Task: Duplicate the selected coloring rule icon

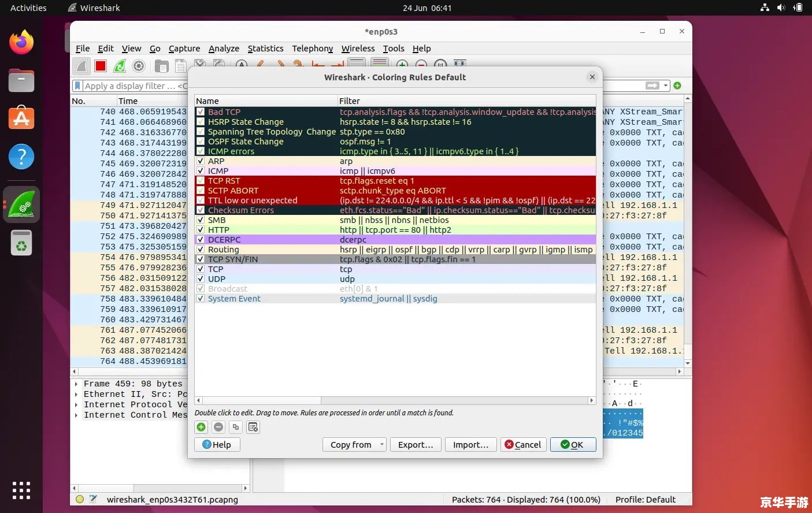Action: click(236, 427)
